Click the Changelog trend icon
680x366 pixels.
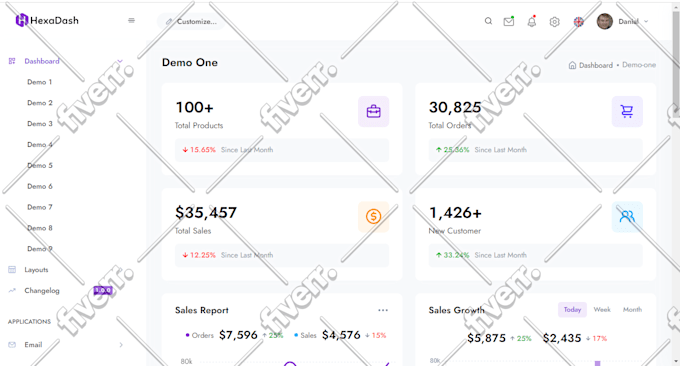[x=12, y=291]
